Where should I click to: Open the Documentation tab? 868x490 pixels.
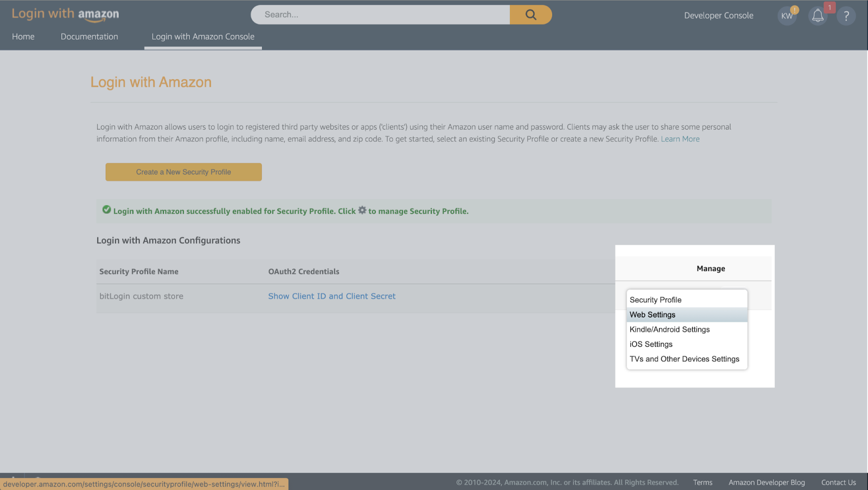tap(90, 36)
